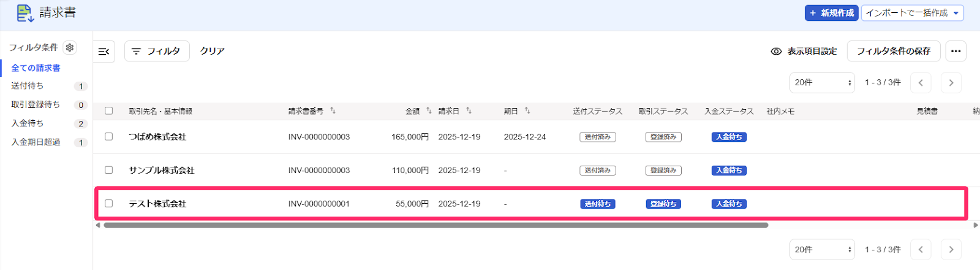The image size is (980, 270).
Task: Click the 送付ステータス column header
Action: coord(598,111)
